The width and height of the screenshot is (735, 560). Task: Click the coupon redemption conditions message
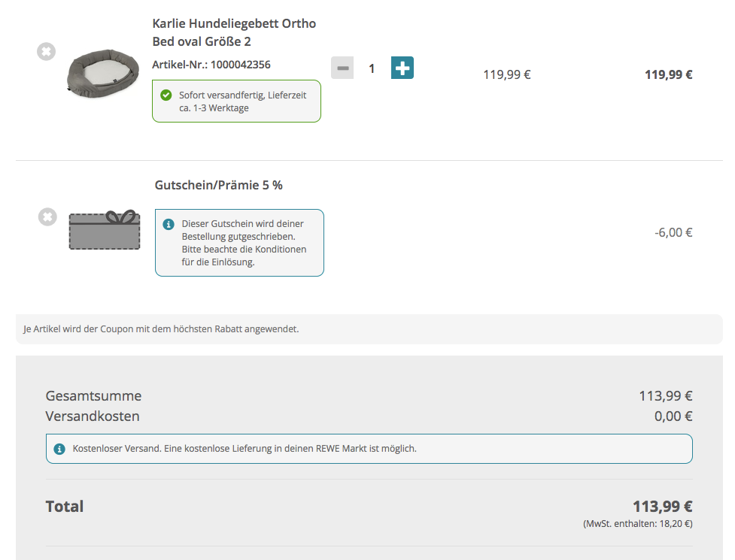pos(244,243)
